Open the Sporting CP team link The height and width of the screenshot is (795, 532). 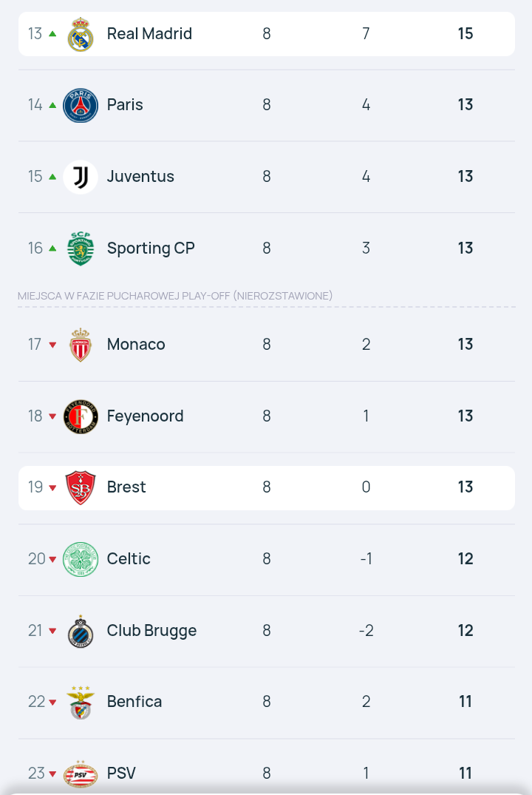pyautogui.click(x=151, y=248)
